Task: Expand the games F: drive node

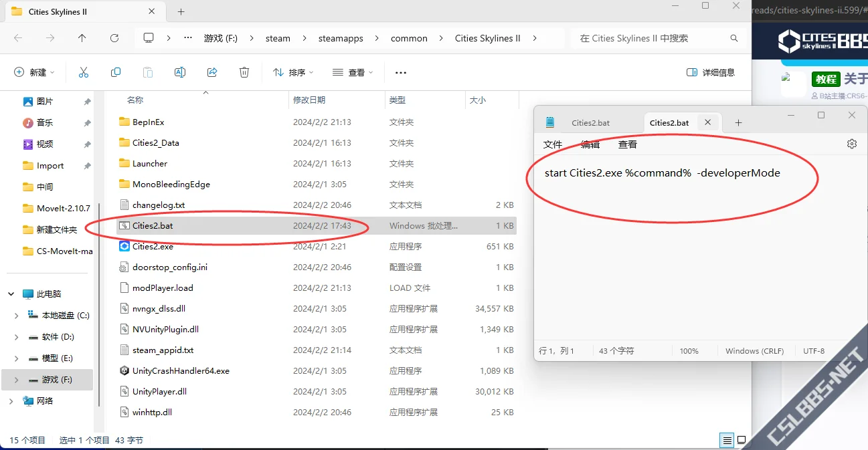Action: (x=17, y=379)
